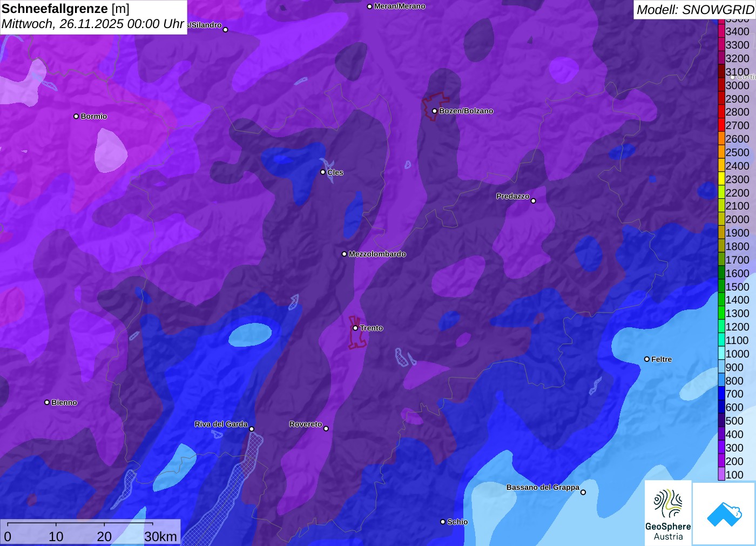756x546 pixels.
Task: Click the Bozen/Bolzano label text
Action: click(x=466, y=111)
